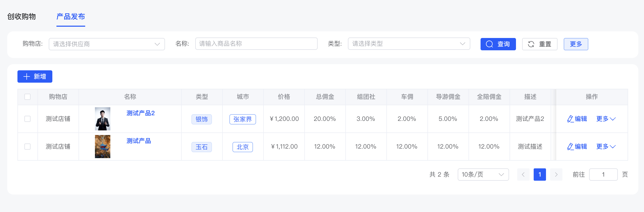Image resolution: width=644 pixels, height=212 pixels.
Task: Click the ¥1,200.00 price cell
Action: click(284, 119)
